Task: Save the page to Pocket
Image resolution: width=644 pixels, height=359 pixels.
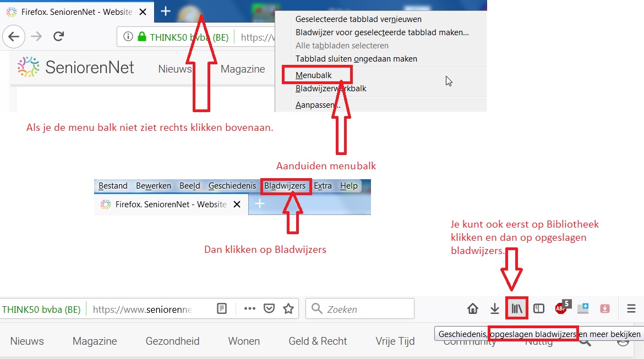Action: (269, 308)
